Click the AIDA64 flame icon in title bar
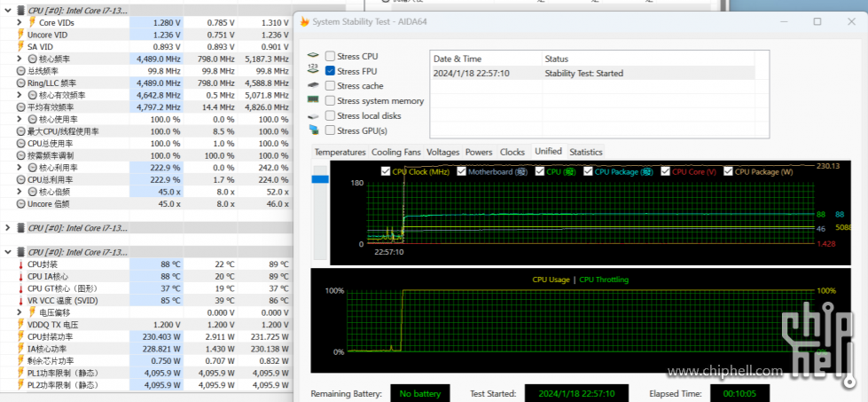 304,21
